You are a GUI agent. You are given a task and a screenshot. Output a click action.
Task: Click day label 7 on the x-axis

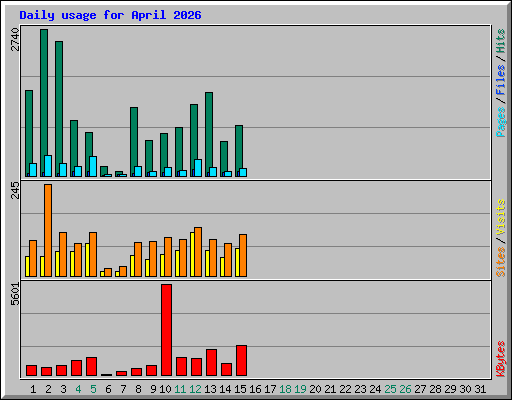click(x=123, y=389)
